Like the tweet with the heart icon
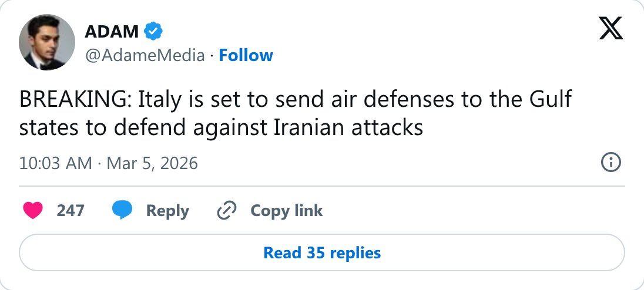Viewport: 644px width, 290px height. coord(33,210)
